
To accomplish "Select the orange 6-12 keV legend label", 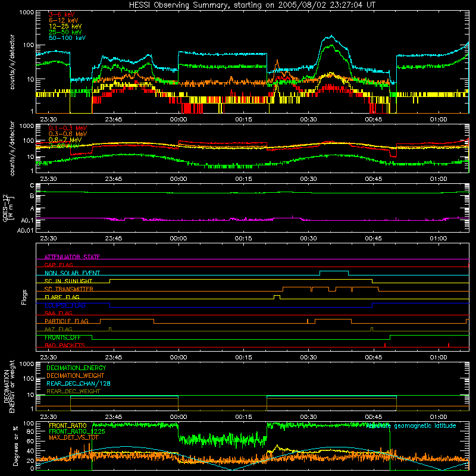I will click(x=63, y=20).
